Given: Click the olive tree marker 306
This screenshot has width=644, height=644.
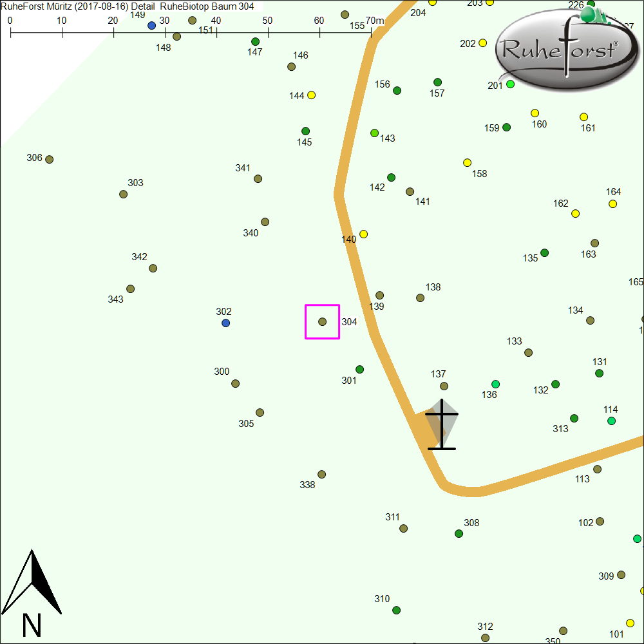Looking at the screenshot, I should pyautogui.click(x=49, y=159).
